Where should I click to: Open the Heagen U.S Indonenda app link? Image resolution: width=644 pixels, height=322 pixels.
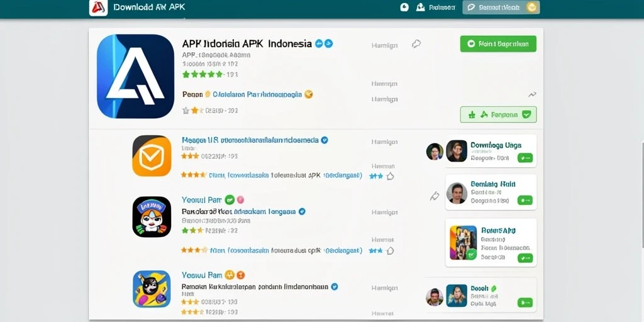coord(250,140)
